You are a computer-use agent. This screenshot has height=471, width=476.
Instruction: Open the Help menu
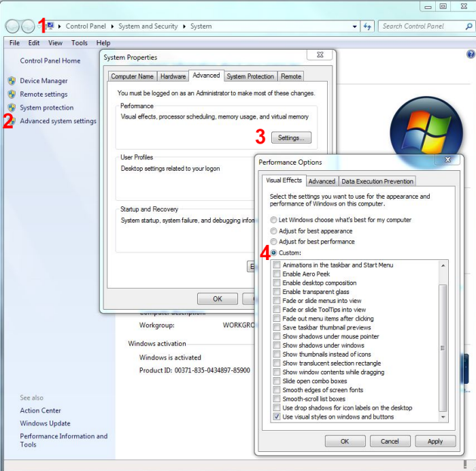[103, 43]
